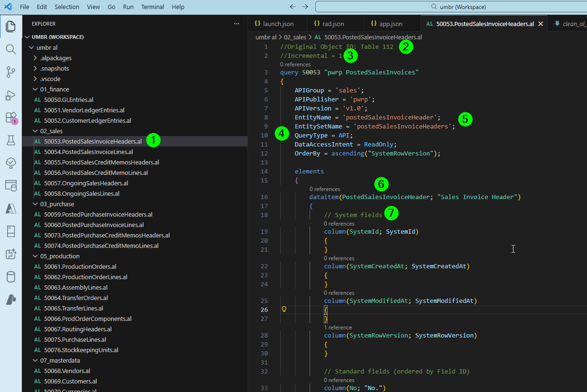Open the Edit menu
The height and width of the screenshot is (392, 587).
[42, 7]
